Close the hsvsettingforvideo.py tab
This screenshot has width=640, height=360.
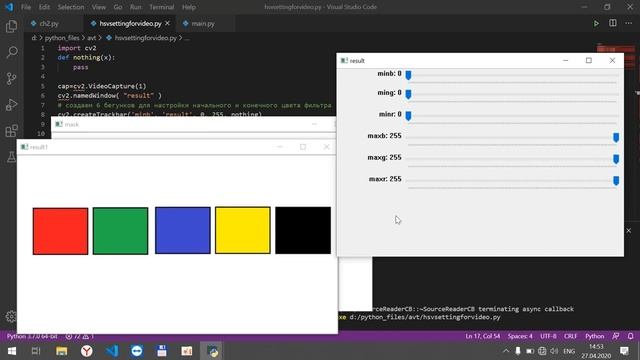pos(167,23)
